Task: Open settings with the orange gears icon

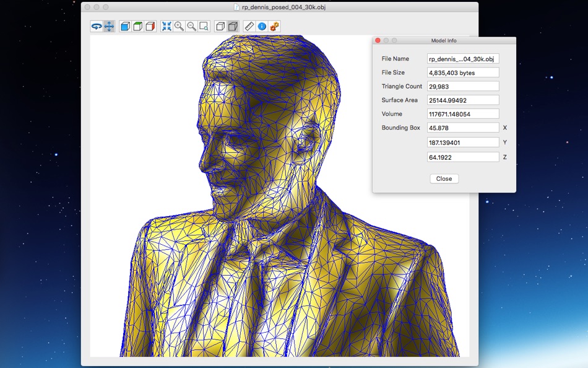Action: click(274, 27)
